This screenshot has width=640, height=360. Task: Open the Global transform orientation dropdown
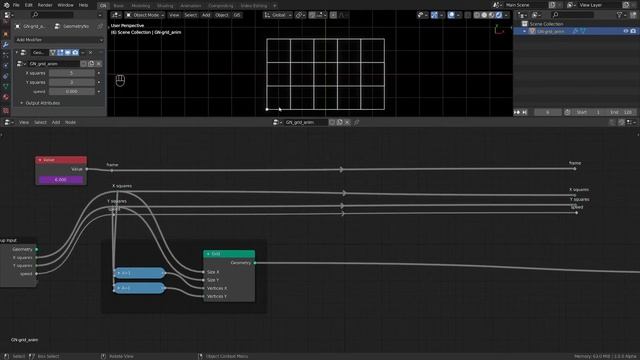[x=278, y=15]
